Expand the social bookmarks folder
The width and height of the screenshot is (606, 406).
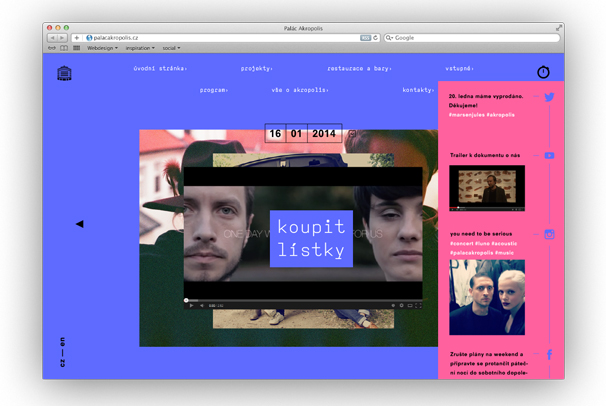[x=171, y=48]
